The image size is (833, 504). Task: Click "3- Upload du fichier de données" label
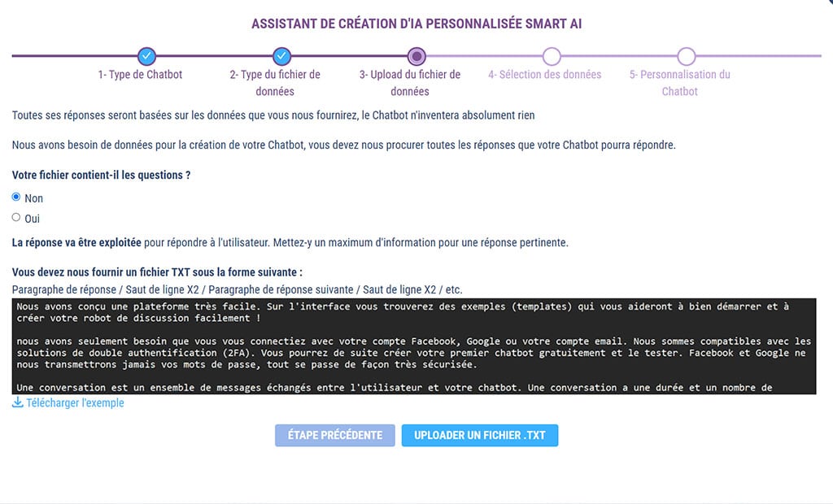click(x=410, y=83)
